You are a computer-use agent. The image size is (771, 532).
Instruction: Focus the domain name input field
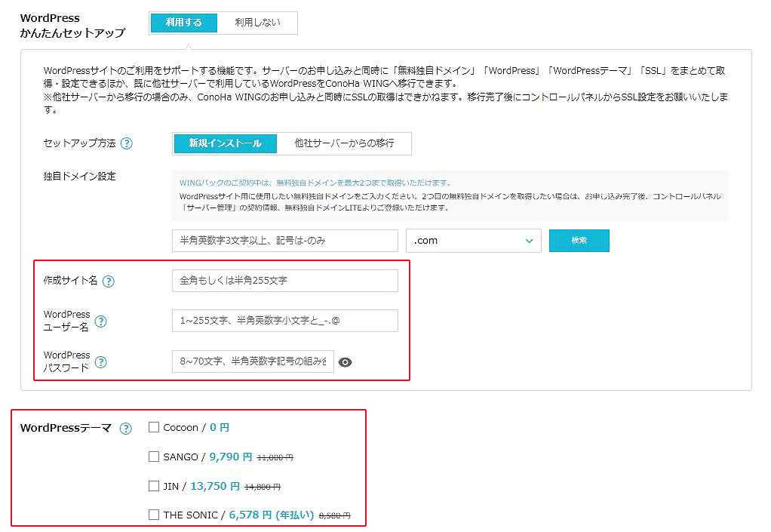coord(284,241)
